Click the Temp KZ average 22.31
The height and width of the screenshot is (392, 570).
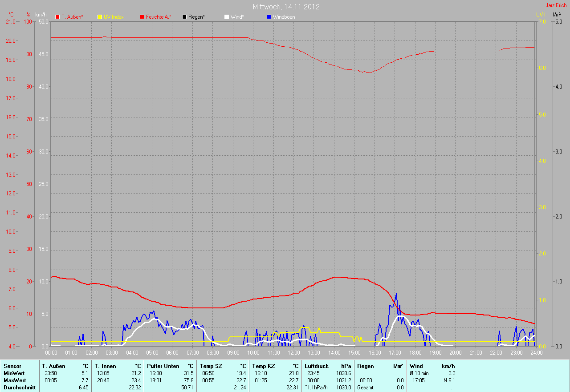pos(293,388)
